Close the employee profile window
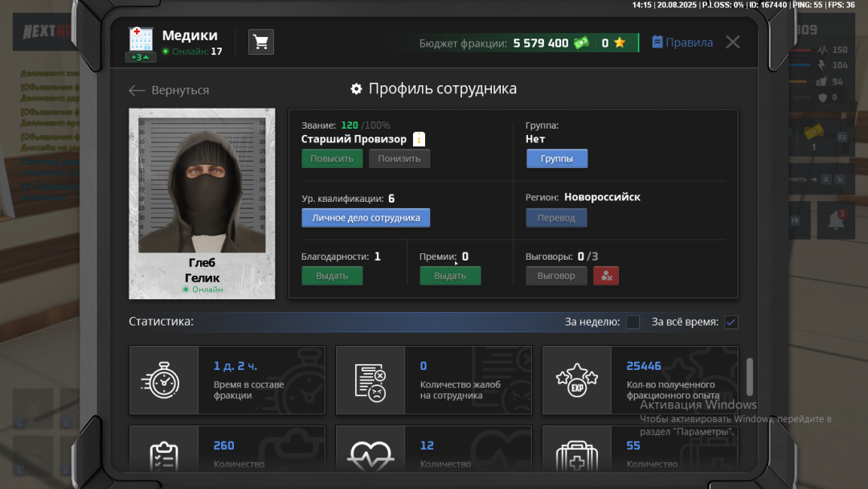The height and width of the screenshot is (489, 868). [x=732, y=42]
